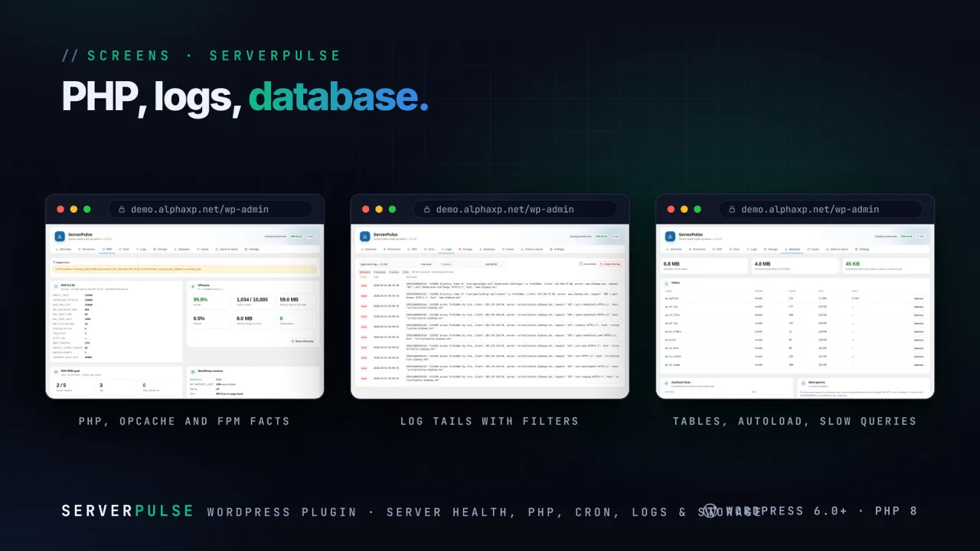Screen dimensions: 980x551
Task: Click the padlock icon in the left browser window's address bar
Action: click(120, 209)
